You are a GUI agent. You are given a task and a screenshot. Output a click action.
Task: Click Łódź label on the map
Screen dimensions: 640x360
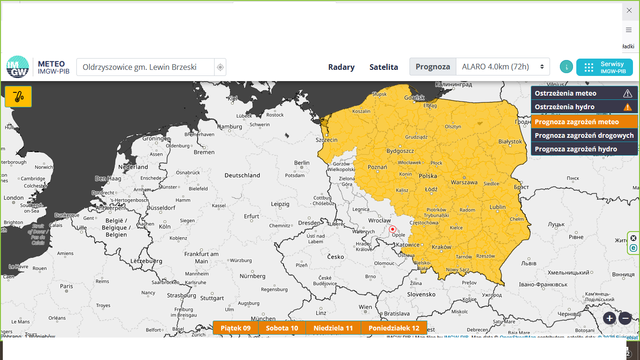[x=431, y=189]
